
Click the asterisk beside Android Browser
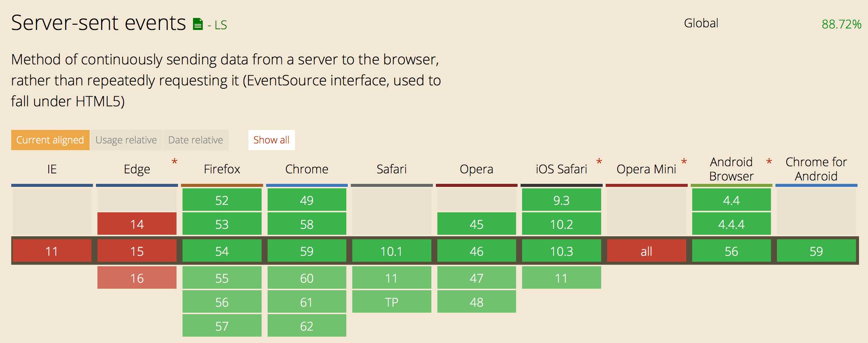pos(769,162)
